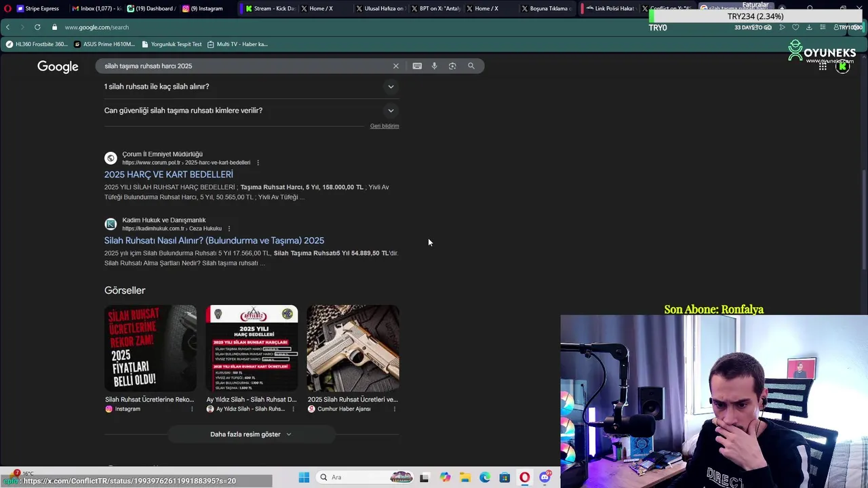Open 'Silah Ruhsat Ücretlerine Rekor Zam' image
The height and width of the screenshot is (488, 868).
pos(151,348)
